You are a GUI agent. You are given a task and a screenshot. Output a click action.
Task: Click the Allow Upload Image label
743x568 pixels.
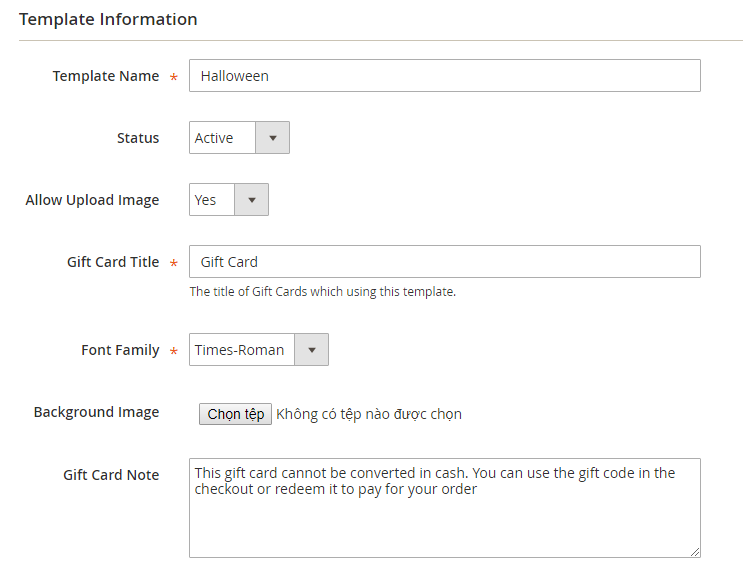tap(92, 200)
